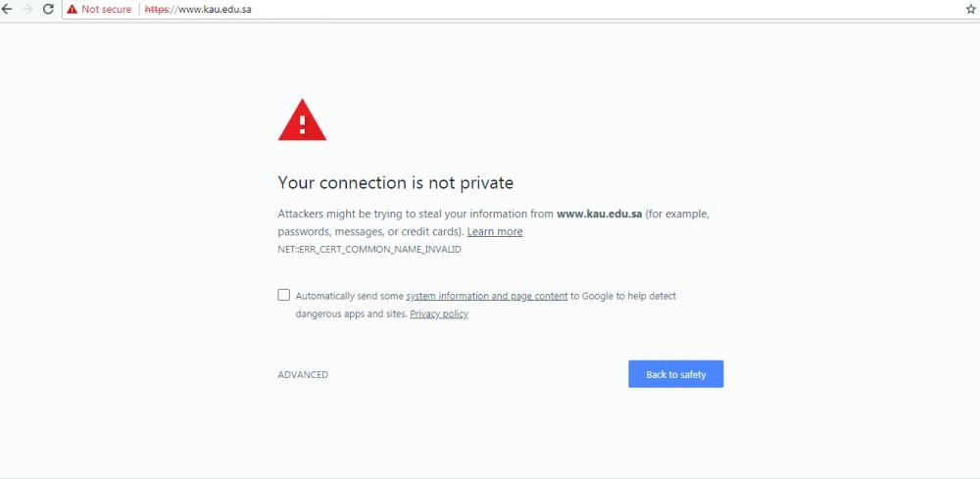Open the Privacy policy link
This screenshot has width=980, height=479.
point(439,314)
